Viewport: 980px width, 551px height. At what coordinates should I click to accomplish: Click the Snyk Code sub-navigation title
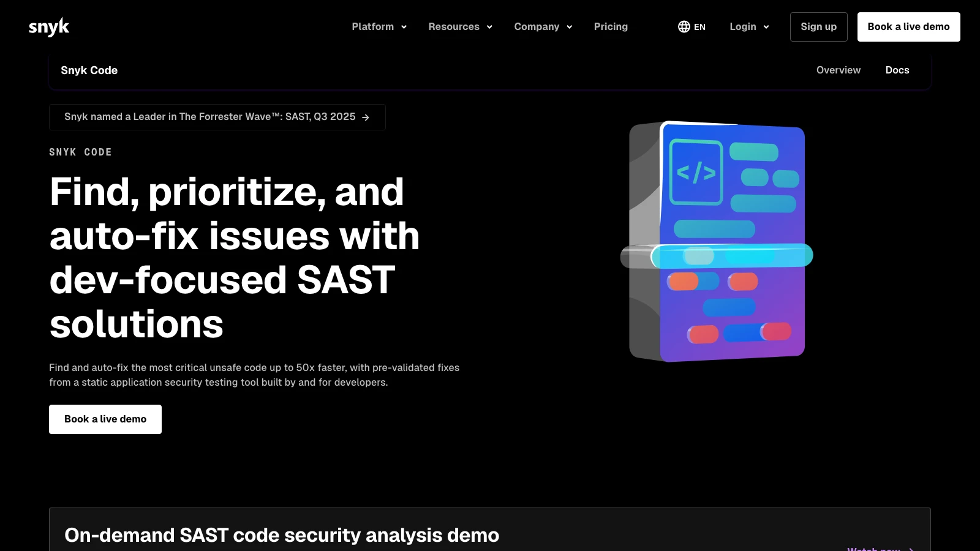89,70
